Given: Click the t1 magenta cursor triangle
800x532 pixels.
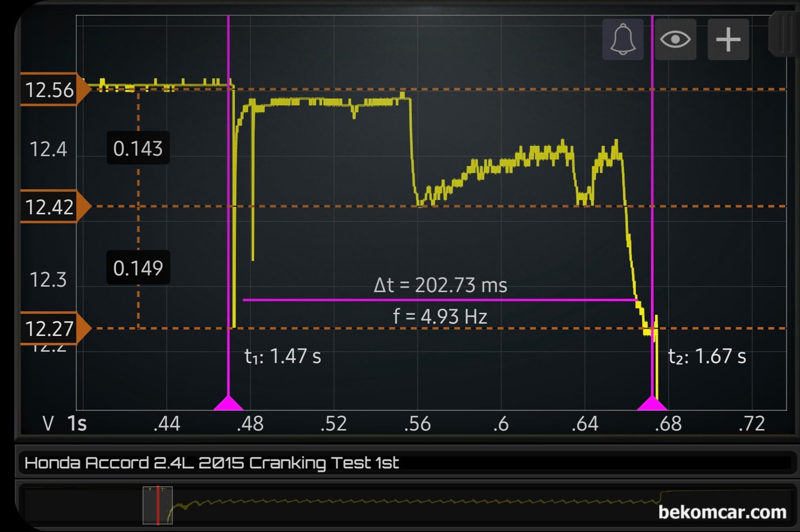Looking at the screenshot, I should pos(229,403).
